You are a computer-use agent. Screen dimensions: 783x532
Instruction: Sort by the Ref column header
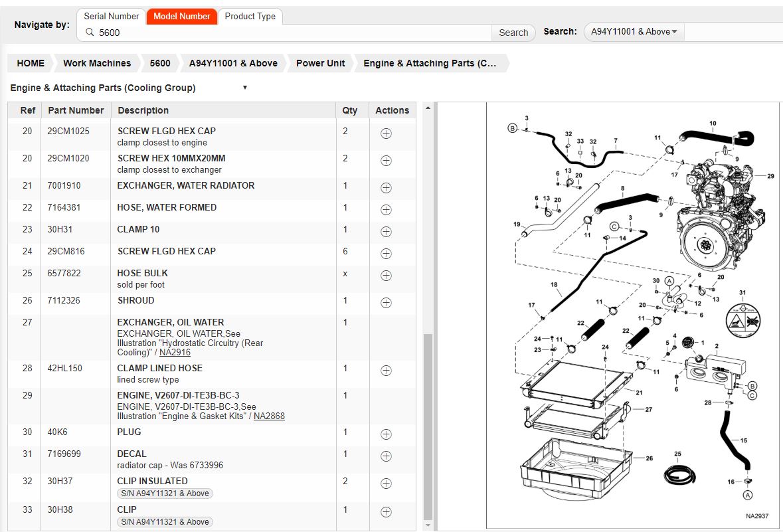27,110
